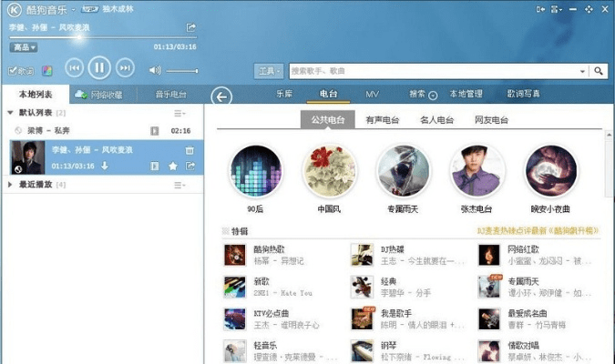Mute the volume speaker icon
The width and height of the screenshot is (615, 364).
(155, 70)
